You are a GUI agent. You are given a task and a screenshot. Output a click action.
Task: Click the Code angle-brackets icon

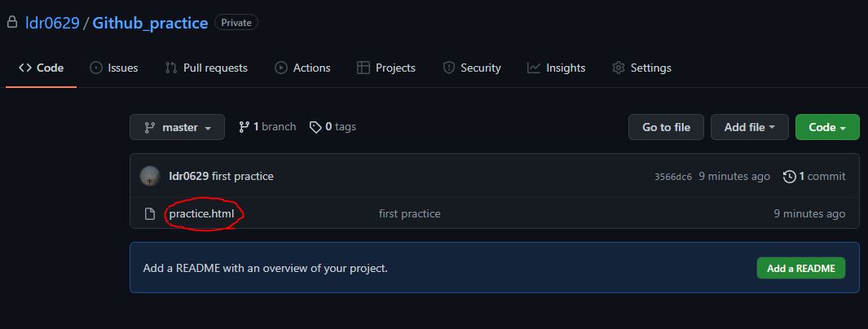(25, 68)
